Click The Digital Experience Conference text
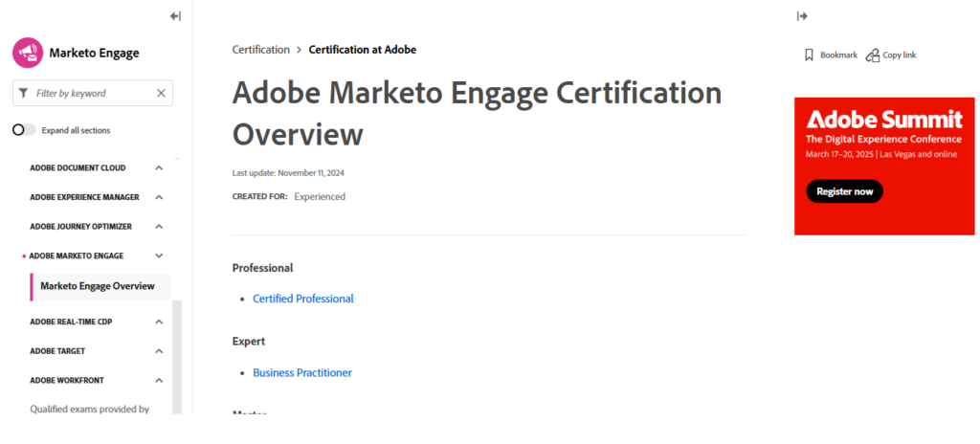 883,140
